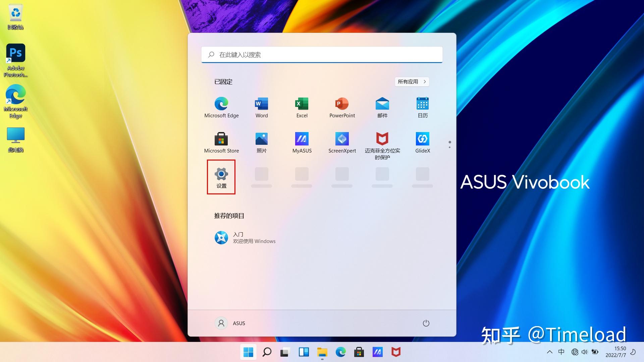
Task: Open the 照片 photos app
Action: tap(262, 142)
